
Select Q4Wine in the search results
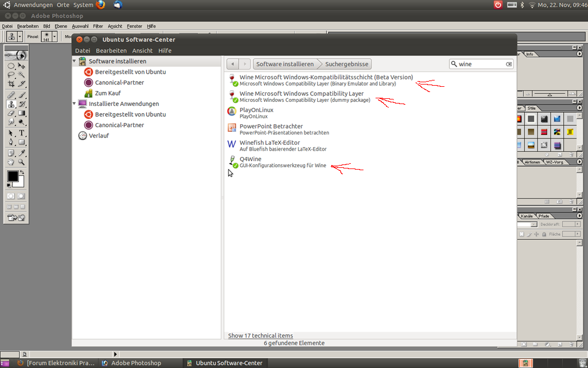pos(250,159)
